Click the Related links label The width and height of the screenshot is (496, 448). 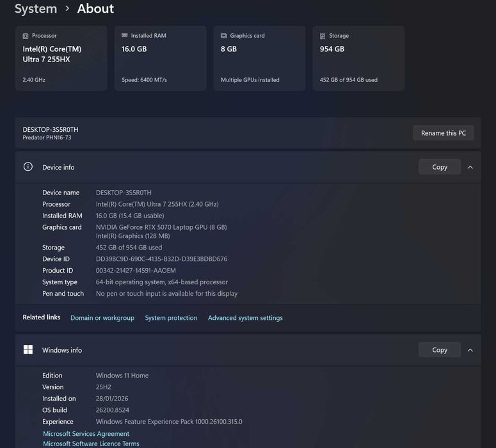pyautogui.click(x=42, y=317)
